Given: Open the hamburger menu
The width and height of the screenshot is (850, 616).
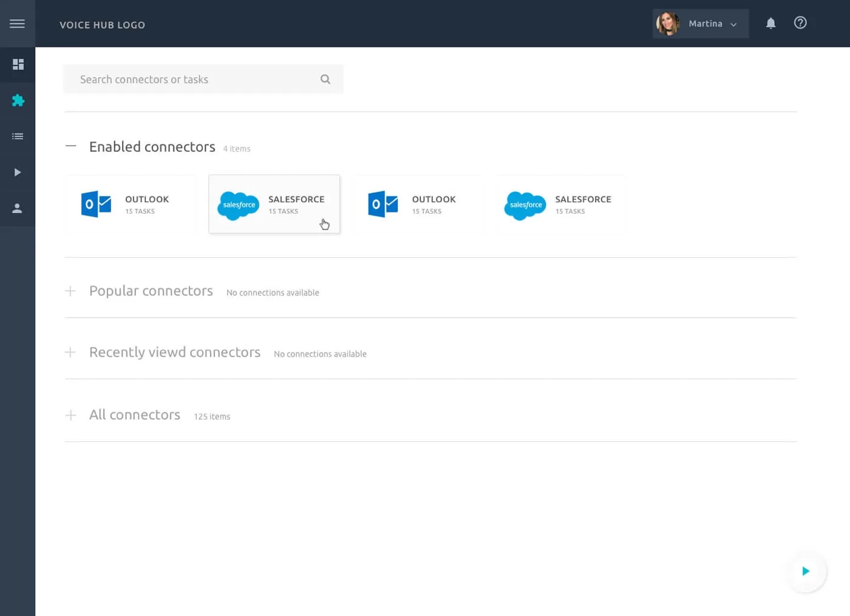Looking at the screenshot, I should tap(17, 24).
